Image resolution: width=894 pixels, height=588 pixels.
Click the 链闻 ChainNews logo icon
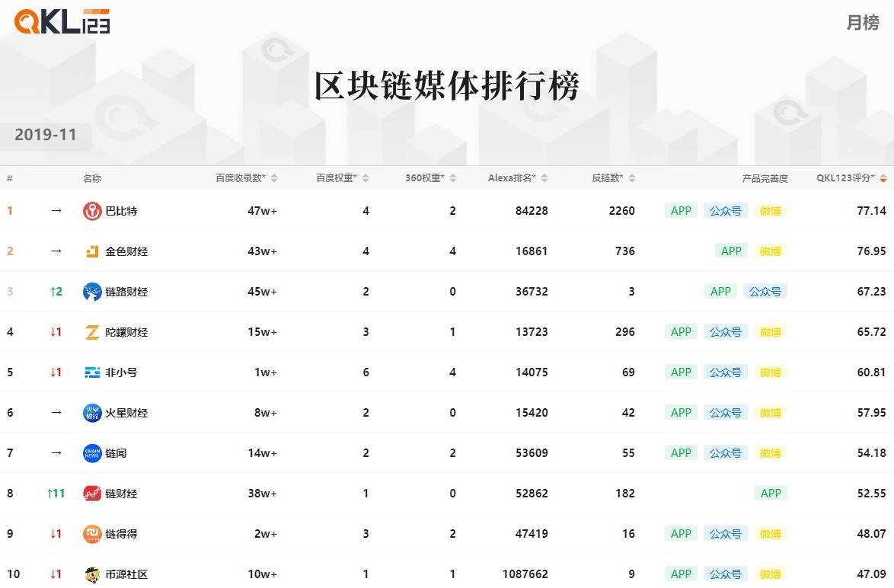click(x=92, y=453)
